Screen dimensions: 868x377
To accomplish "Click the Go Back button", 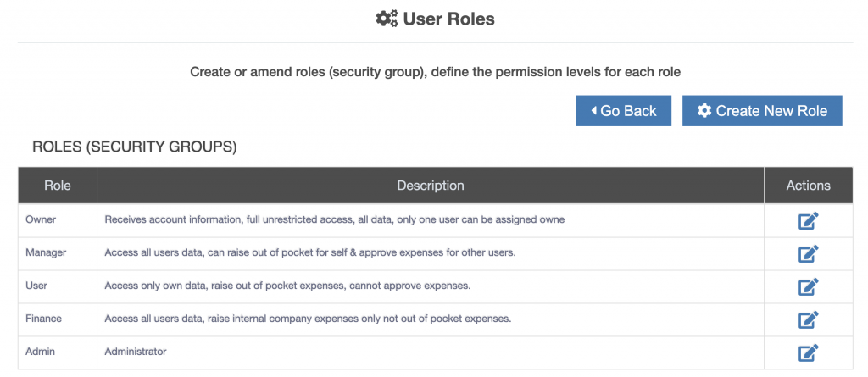I will coord(623,111).
